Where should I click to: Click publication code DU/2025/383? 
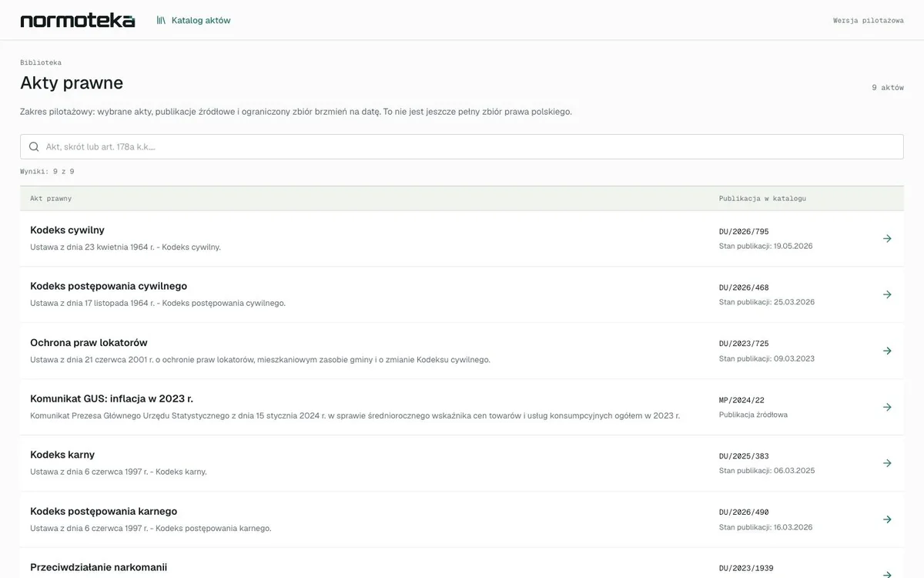pyautogui.click(x=744, y=456)
